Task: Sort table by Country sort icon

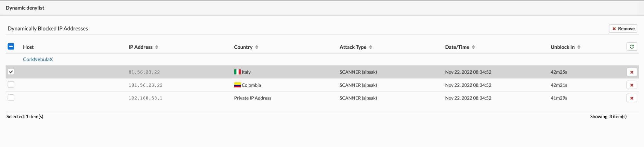Action: click(257, 47)
